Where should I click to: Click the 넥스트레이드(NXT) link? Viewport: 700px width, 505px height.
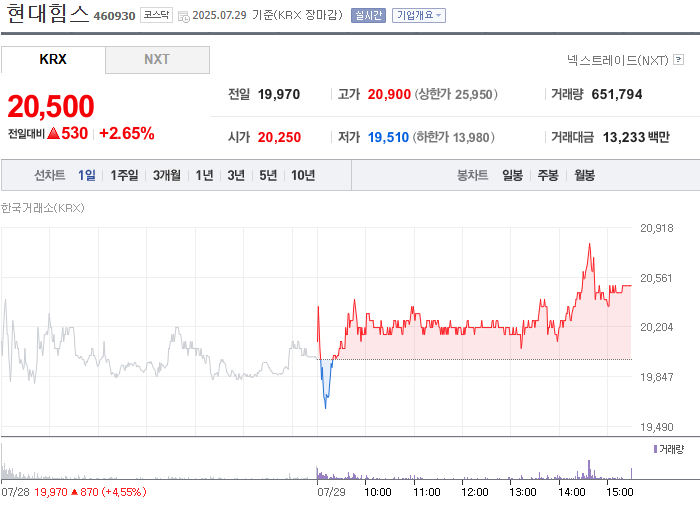tap(617, 60)
